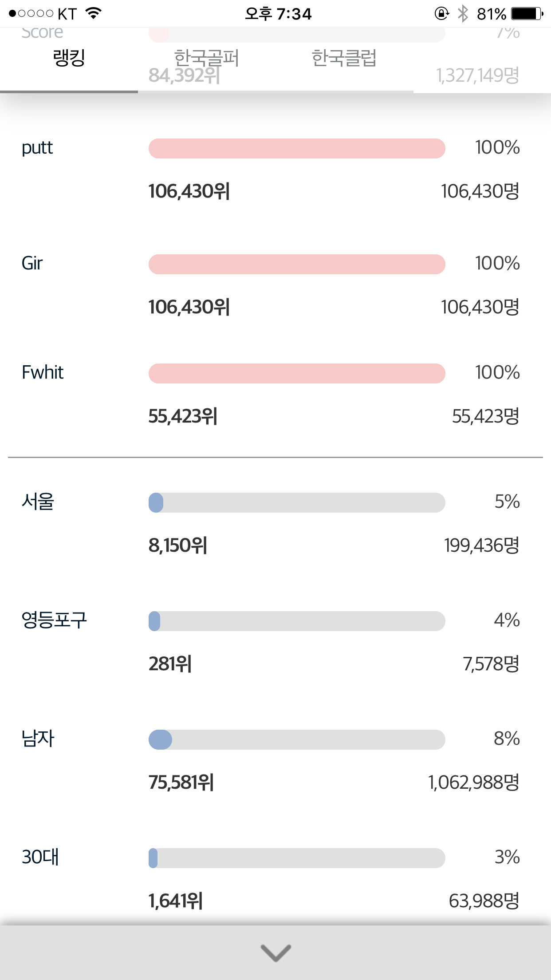Tap the rotation lock icon
This screenshot has width=551, height=980.
[441, 14]
